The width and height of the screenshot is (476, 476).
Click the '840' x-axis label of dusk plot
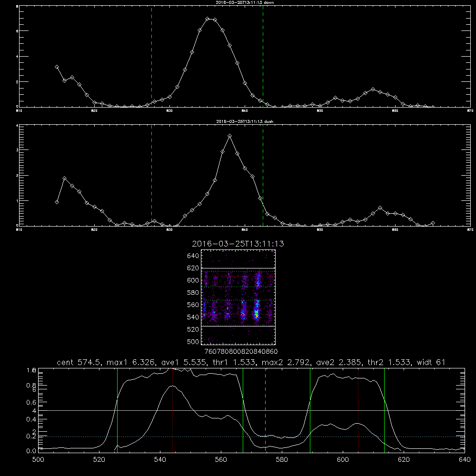click(x=245, y=230)
